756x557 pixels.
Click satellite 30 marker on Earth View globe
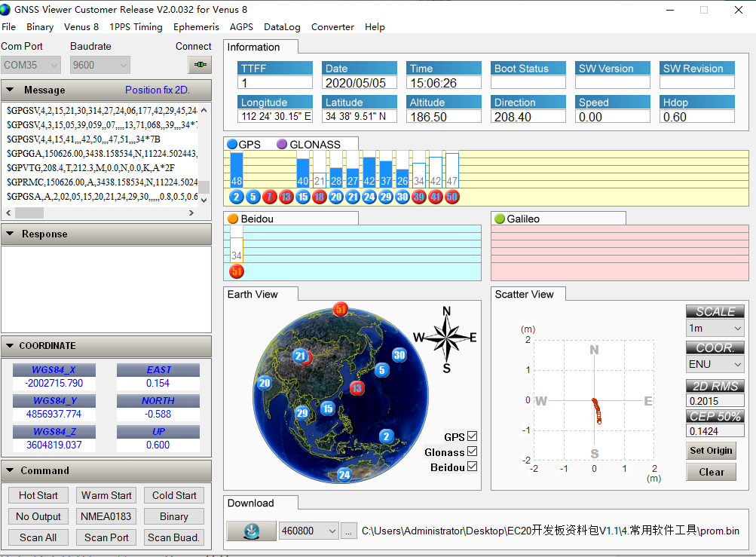click(x=399, y=356)
